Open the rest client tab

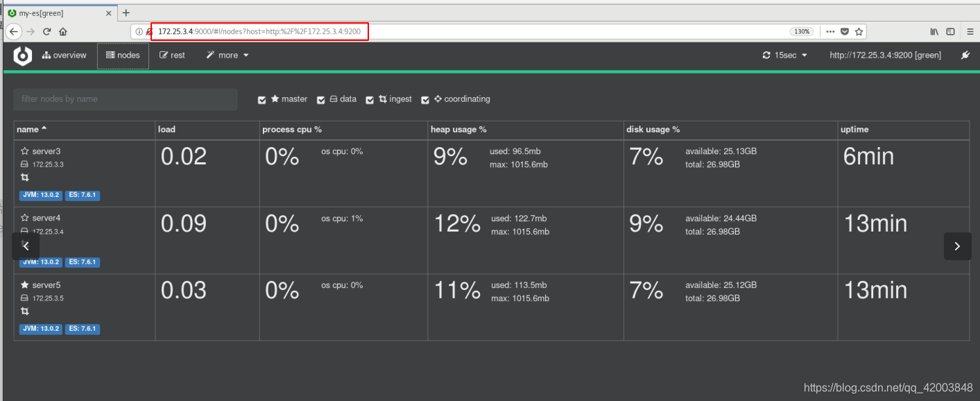(173, 56)
